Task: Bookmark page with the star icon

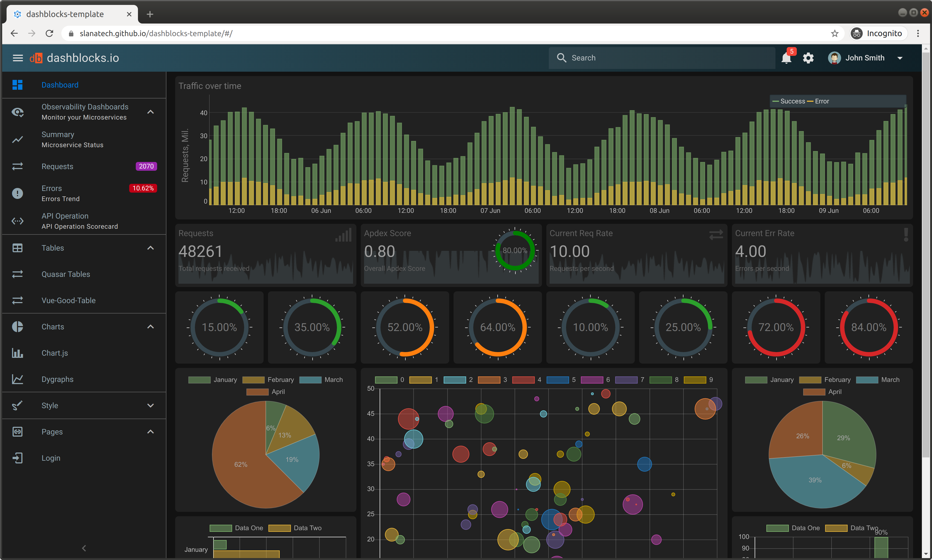Action: point(834,34)
